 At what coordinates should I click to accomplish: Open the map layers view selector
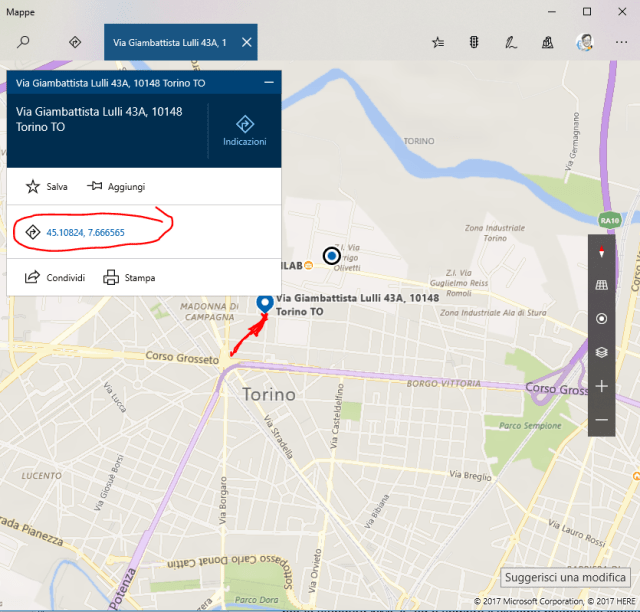[x=601, y=352]
